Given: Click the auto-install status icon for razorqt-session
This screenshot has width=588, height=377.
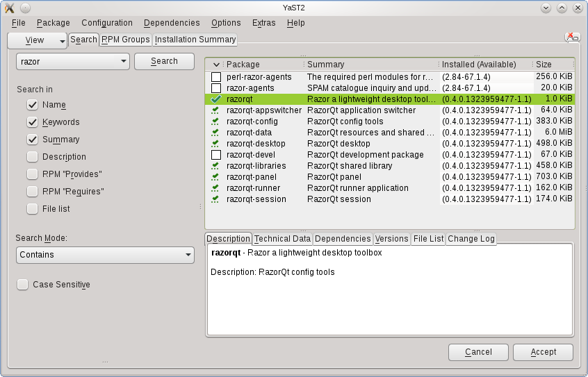Looking at the screenshot, I should [215, 199].
